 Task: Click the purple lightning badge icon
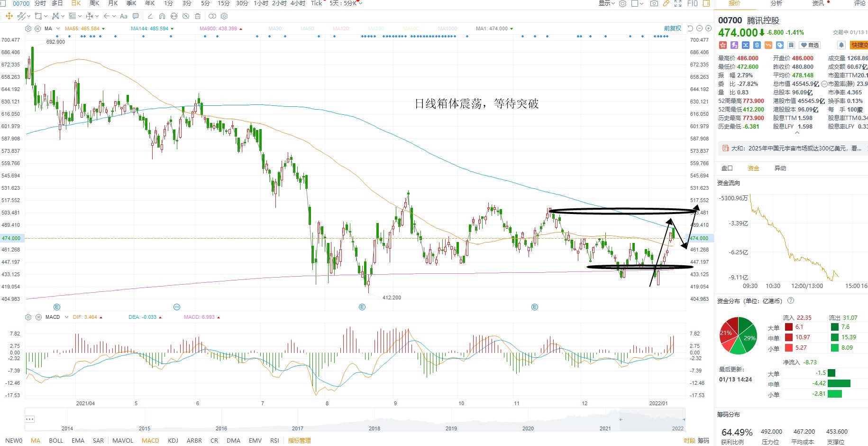[734, 45]
